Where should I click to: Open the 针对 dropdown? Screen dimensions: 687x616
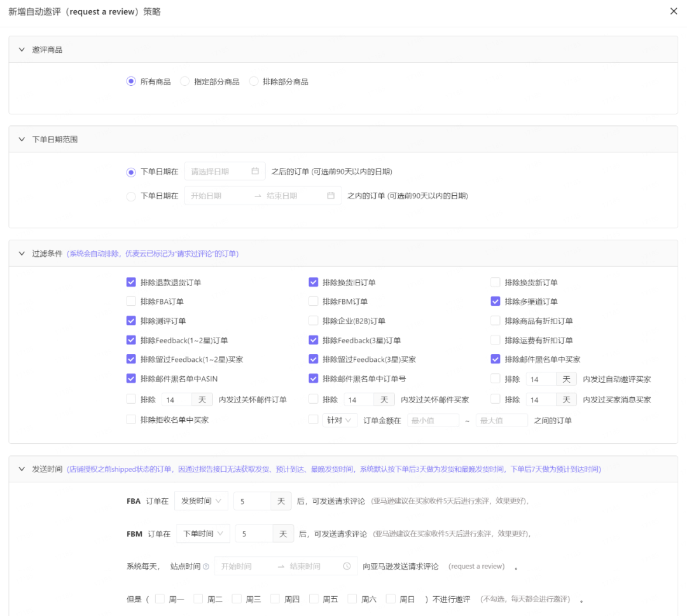pos(340,420)
